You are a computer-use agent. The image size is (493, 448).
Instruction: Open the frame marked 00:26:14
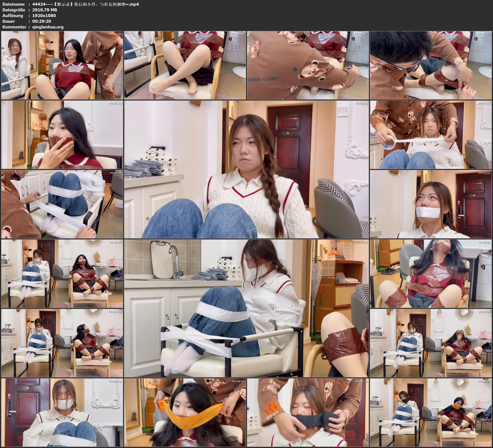point(308,412)
